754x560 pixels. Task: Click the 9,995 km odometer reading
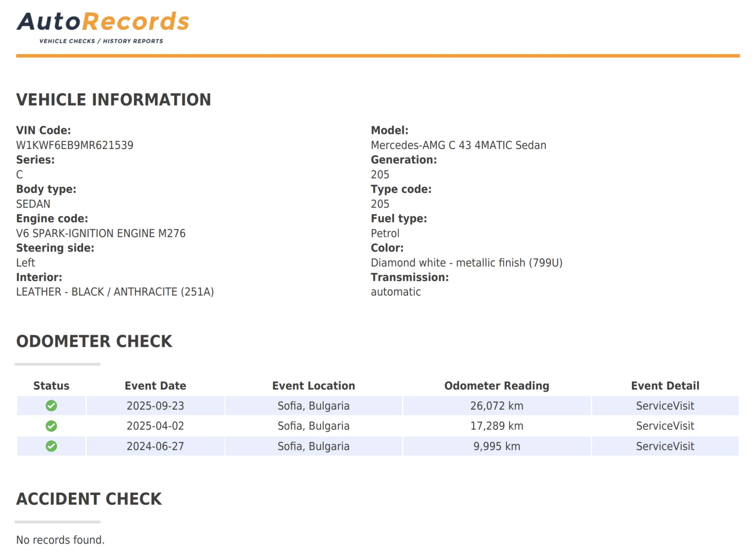(497, 446)
